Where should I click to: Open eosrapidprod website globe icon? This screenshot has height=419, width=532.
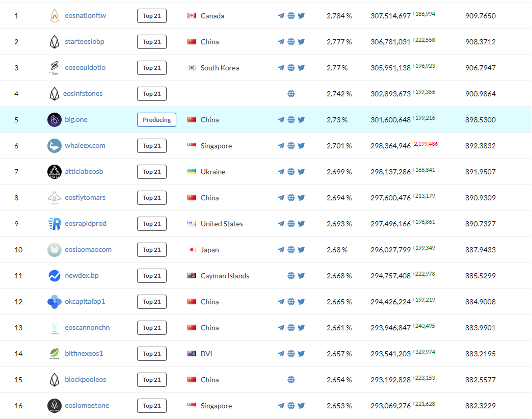click(291, 224)
